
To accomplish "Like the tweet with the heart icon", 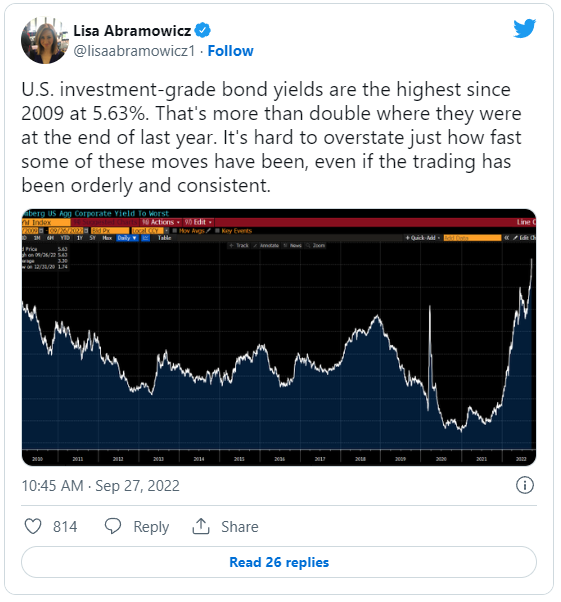I will click(x=33, y=526).
